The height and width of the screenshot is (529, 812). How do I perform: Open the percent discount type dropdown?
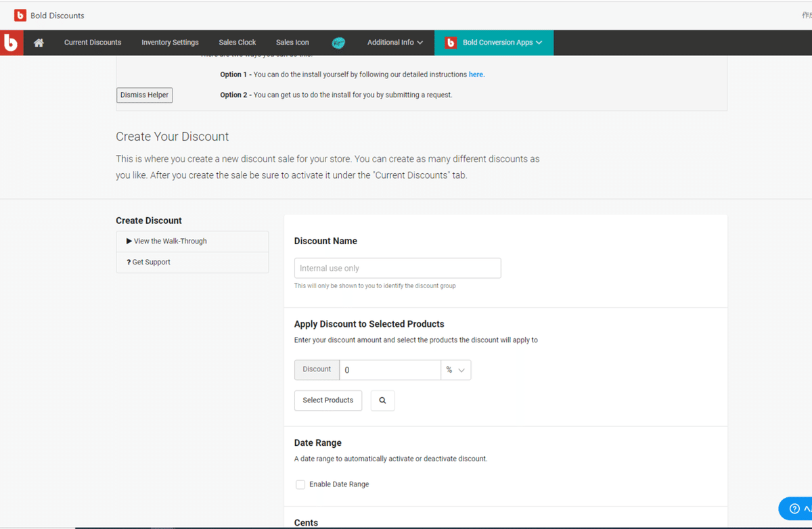click(x=456, y=370)
